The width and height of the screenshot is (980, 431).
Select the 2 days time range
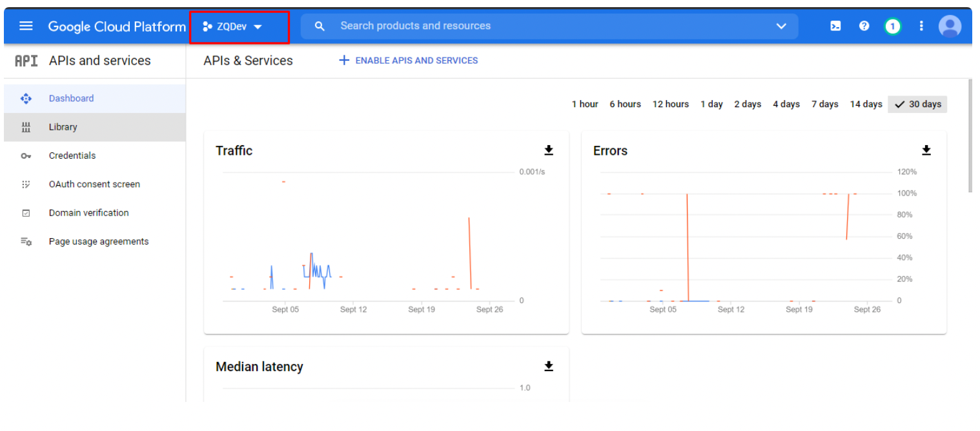(748, 105)
